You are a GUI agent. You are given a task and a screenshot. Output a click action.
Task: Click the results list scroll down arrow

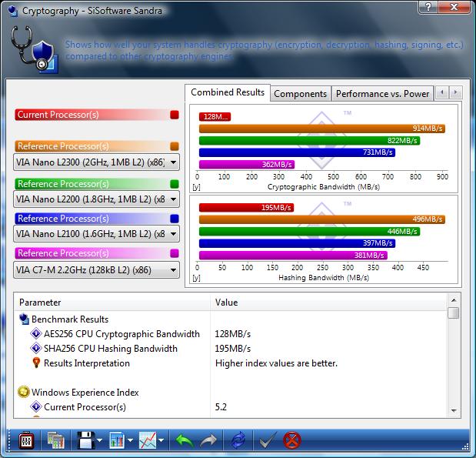[x=454, y=410]
